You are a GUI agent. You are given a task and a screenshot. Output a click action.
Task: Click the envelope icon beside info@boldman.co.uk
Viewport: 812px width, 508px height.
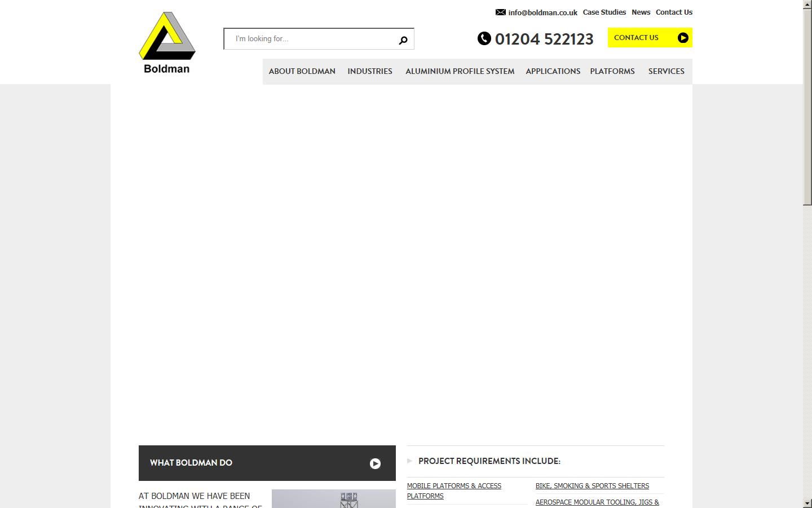click(x=500, y=12)
